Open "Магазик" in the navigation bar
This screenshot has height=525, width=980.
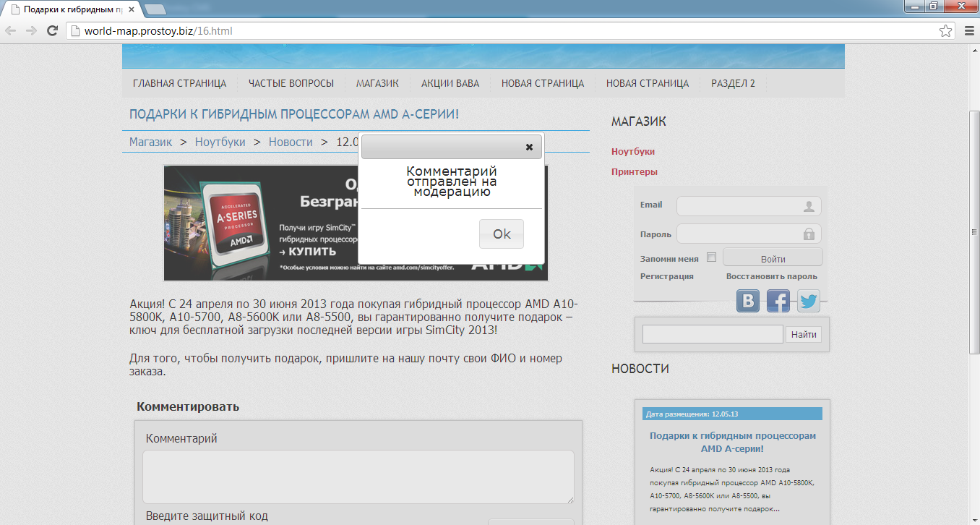click(x=377, y=83)
